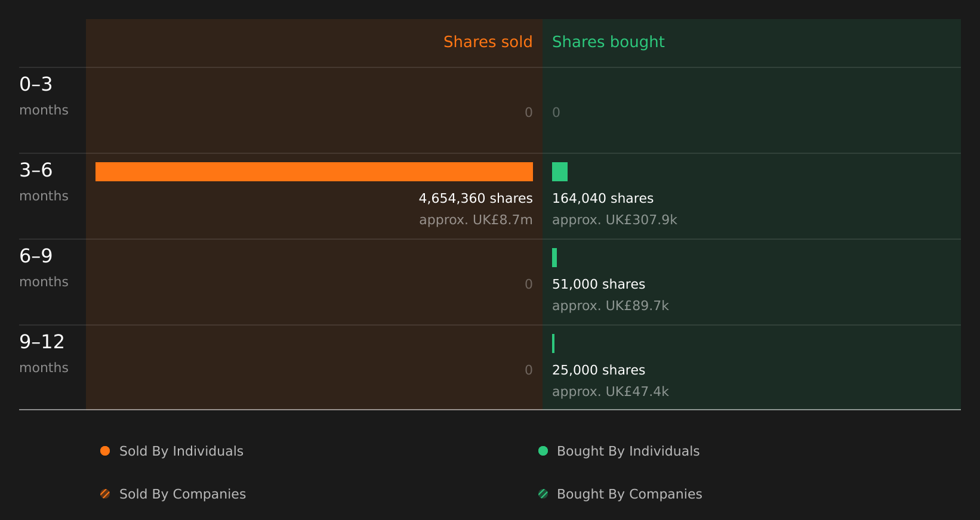
Task: Click the approx. UK£89.7k value
Action: [x=611, y=306]
